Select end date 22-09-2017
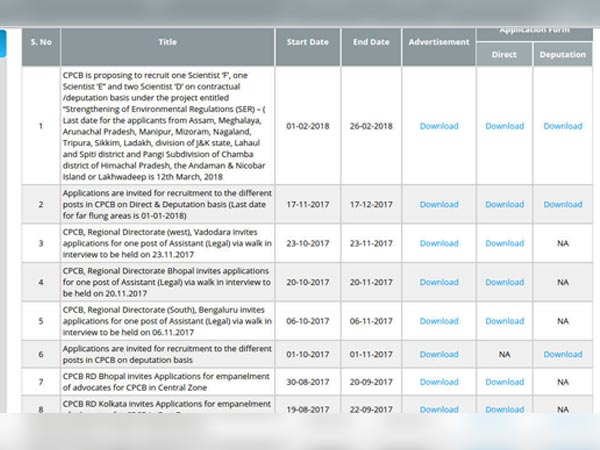The image size is (600, 450). pos(371,409)
